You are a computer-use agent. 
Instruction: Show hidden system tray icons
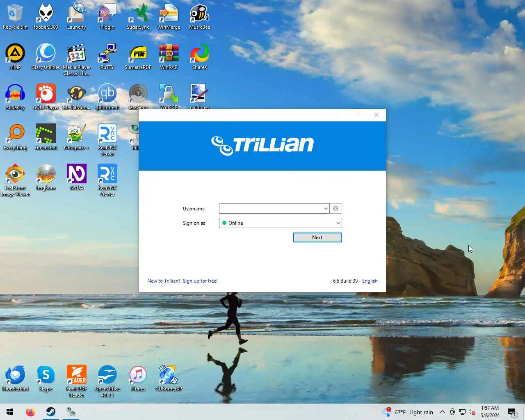[442, 412]
